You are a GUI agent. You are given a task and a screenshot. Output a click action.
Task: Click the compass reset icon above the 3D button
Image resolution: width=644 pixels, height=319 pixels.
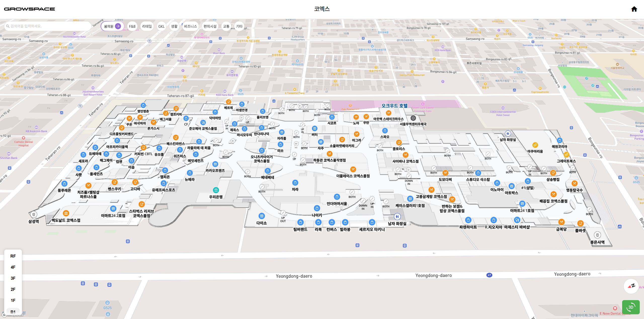pyautogui.click(x=631, y=286)
